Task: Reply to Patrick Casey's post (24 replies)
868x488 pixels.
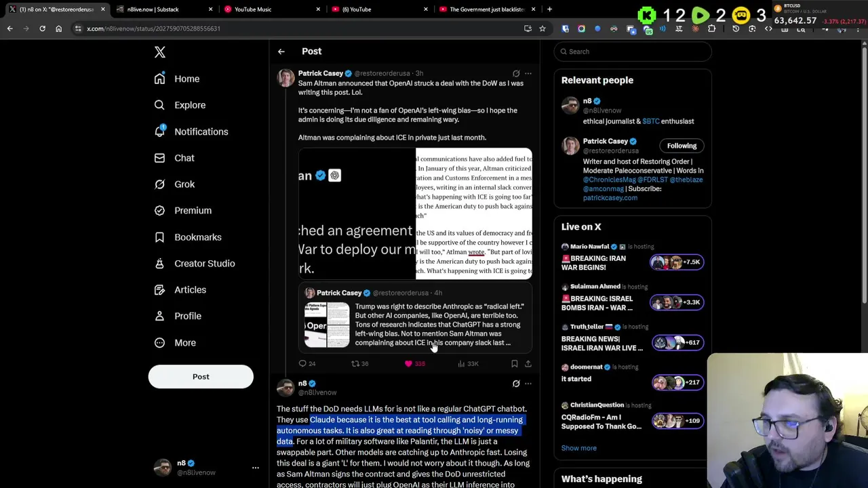Action: tap(307, 364)
